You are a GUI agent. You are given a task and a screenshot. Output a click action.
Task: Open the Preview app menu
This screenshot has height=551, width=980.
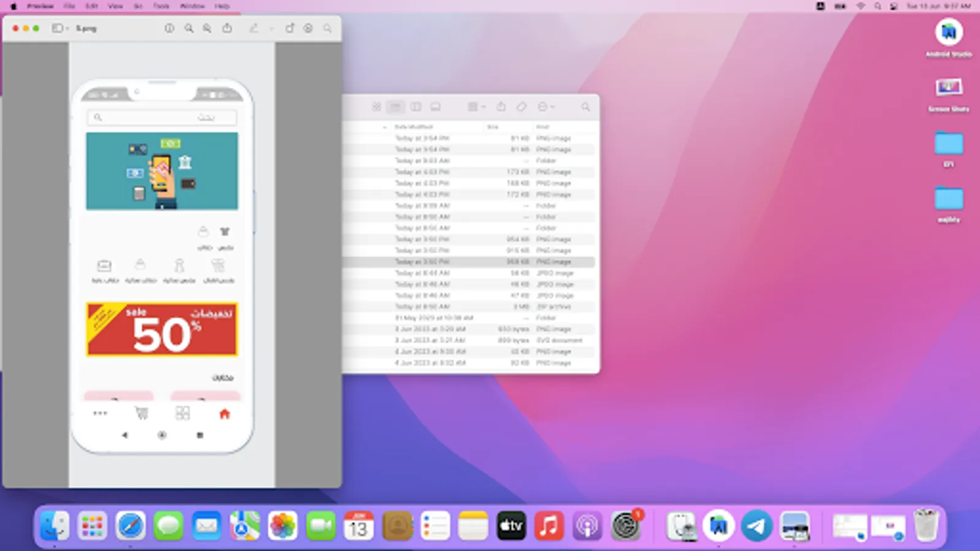tap(40, 6)
